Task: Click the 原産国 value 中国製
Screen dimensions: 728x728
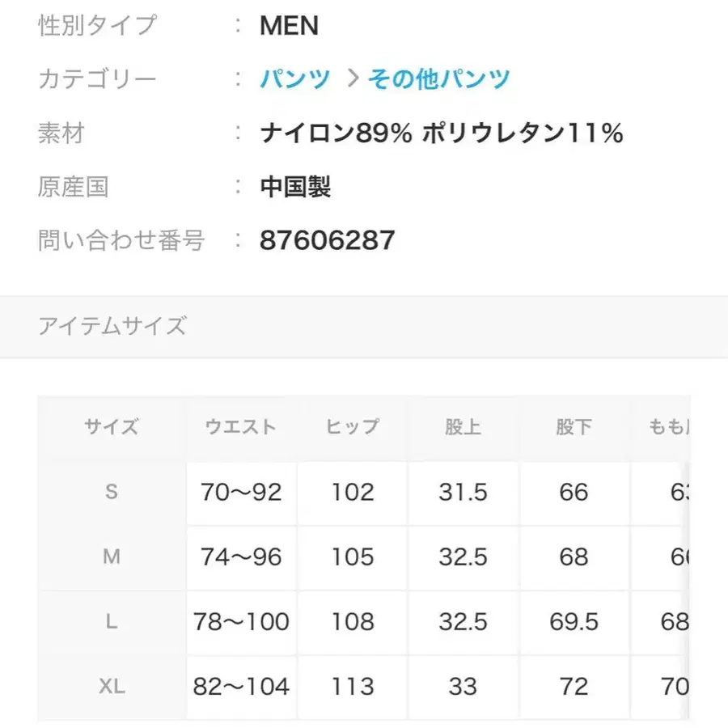Action: [296, 186]
